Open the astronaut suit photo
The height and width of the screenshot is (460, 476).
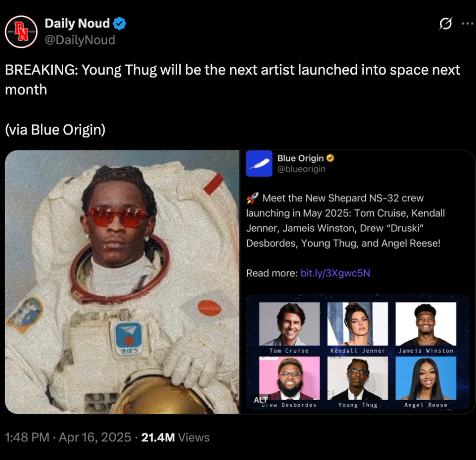122,282
